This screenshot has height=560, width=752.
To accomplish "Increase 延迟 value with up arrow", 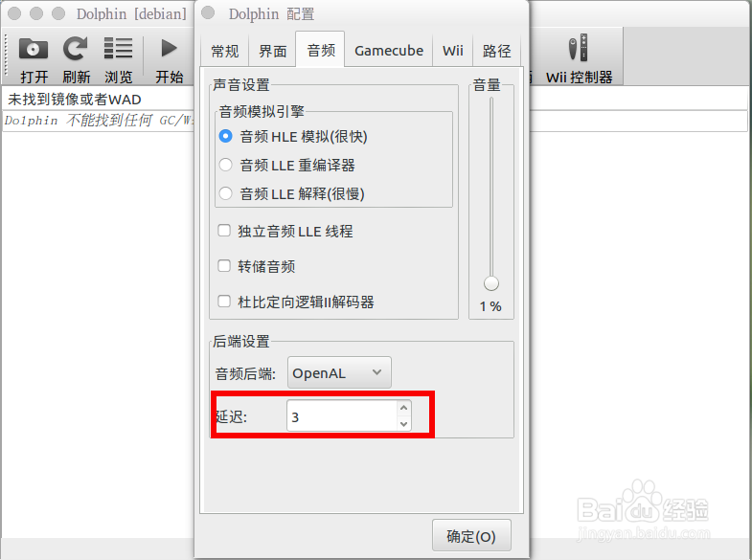I will 404,408.
